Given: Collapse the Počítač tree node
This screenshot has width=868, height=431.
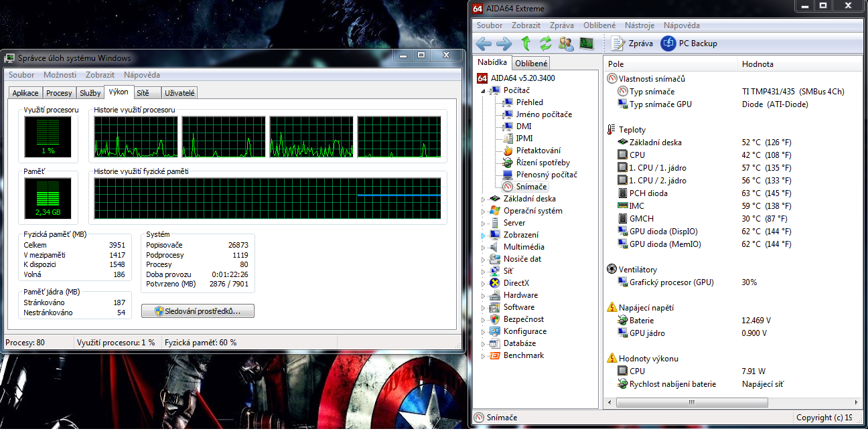Looking at the screenshot, I should (483, 90).
